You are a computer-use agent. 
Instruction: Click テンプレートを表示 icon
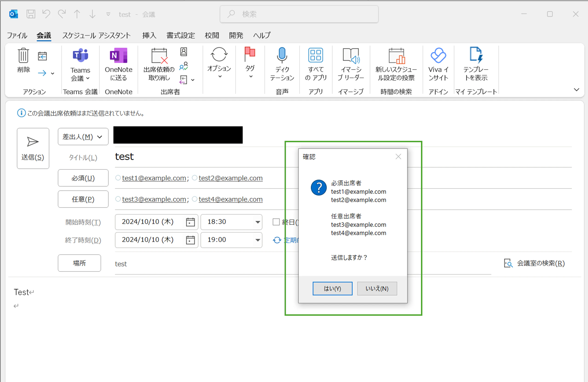(x=476, y=55)
